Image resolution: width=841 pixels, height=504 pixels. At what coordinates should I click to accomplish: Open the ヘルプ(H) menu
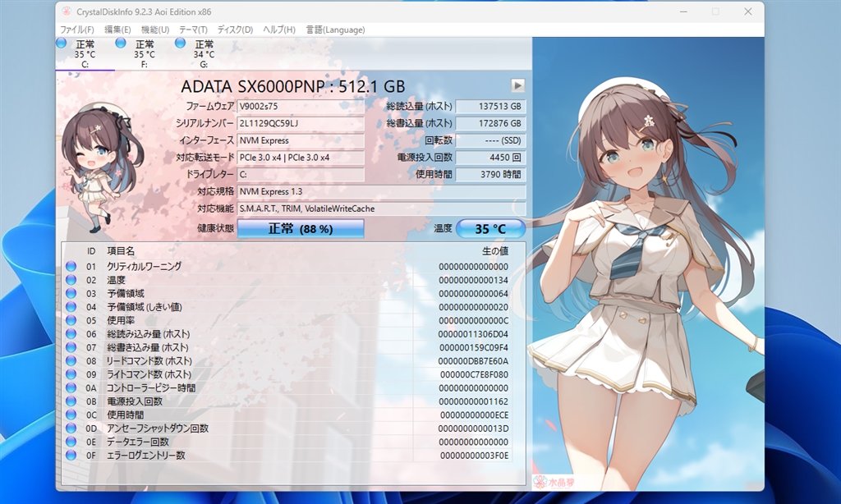point(279,30)
